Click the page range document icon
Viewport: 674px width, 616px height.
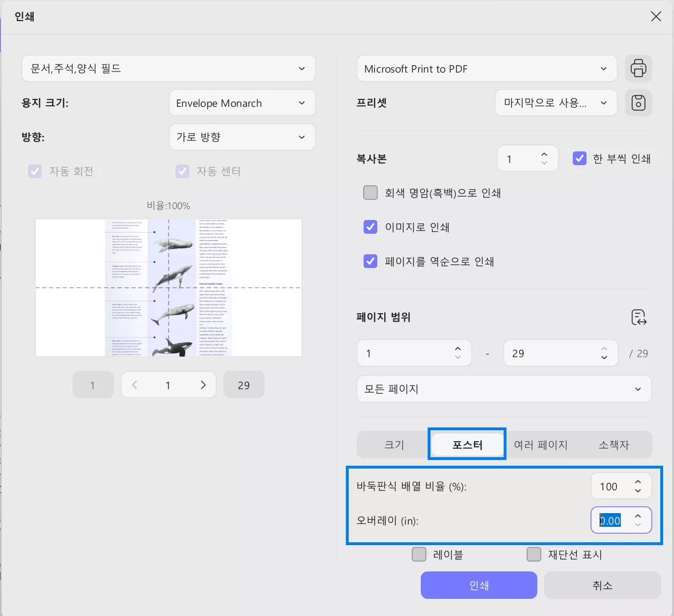pyautogui.click(x=639, y=317)
